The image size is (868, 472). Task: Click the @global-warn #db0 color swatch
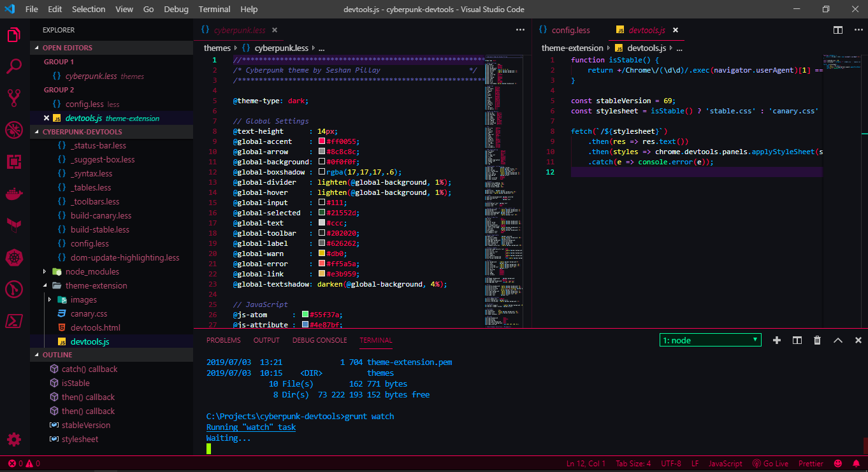click(322, 254)
